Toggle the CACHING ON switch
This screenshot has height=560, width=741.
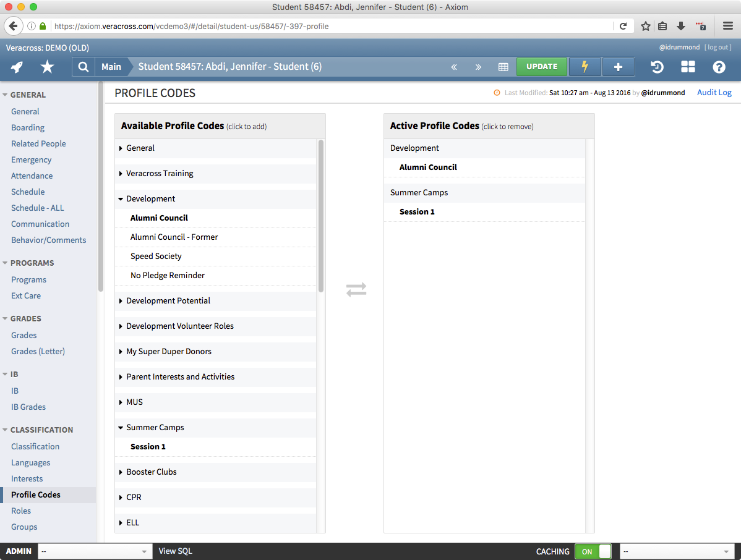pyautogui.click(x=593, y=551)
